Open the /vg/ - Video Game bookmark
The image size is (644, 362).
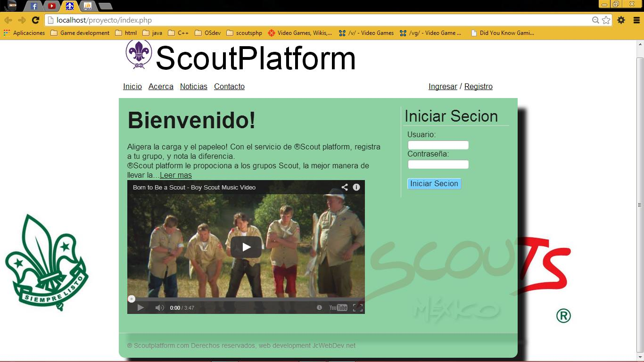[430, 33]
